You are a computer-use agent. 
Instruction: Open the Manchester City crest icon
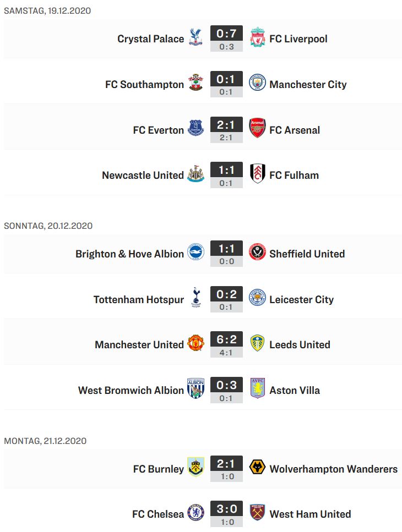257,84
